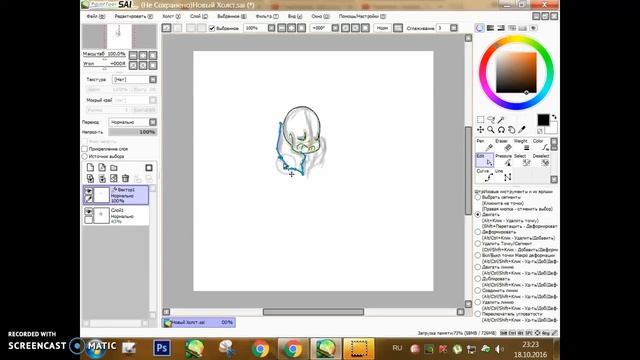Toggle the Прикрепление слоя checkbox
Image resolution: width=640 pixels, height=360 pixels.
click(85, 149)
